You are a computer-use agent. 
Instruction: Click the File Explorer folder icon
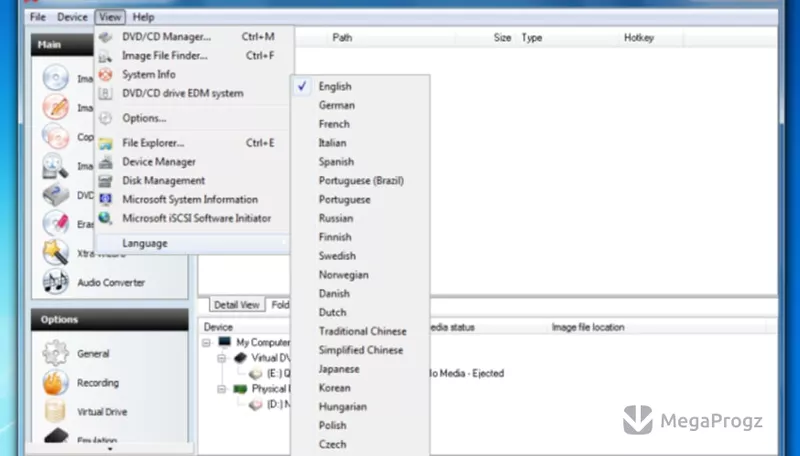(106, 143)
